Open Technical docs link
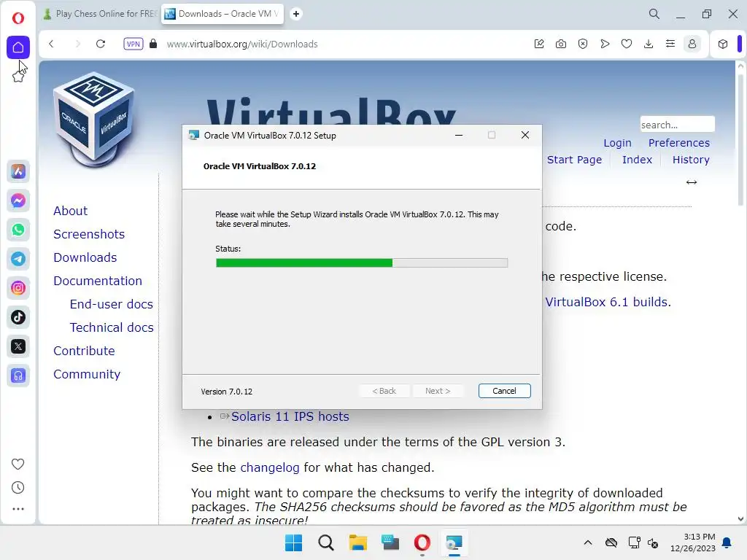Viewport: 747px width, 560px height. 112,327
